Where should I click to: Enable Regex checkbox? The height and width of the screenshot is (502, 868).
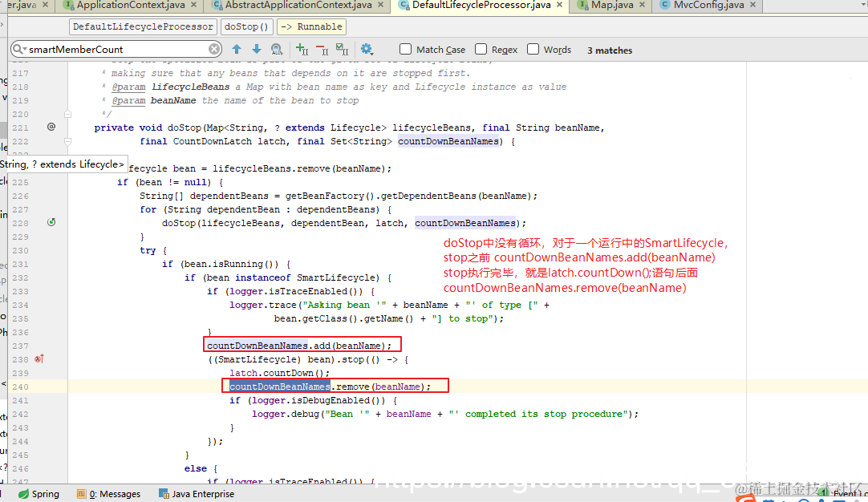coord(481,49)
